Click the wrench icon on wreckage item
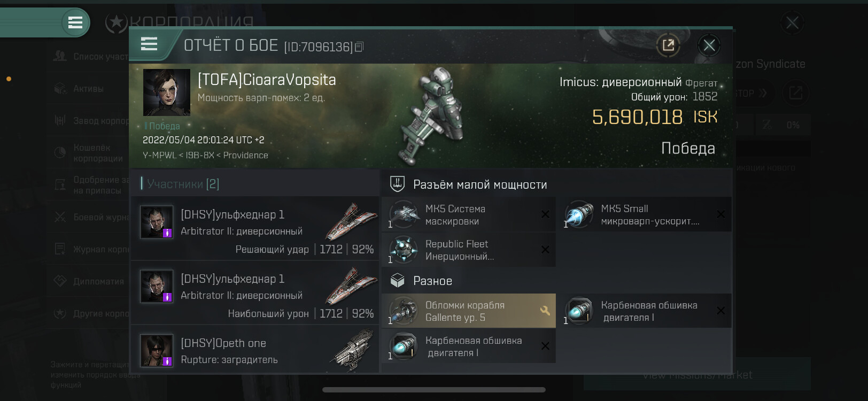 (545, 310)
